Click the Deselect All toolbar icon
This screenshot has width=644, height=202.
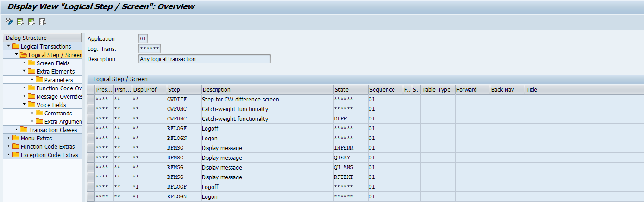43,21
